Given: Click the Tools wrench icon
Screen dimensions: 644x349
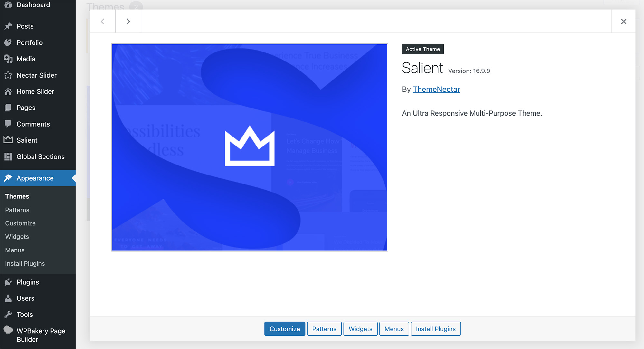Looking at the screenshot, I should point(8,314).
